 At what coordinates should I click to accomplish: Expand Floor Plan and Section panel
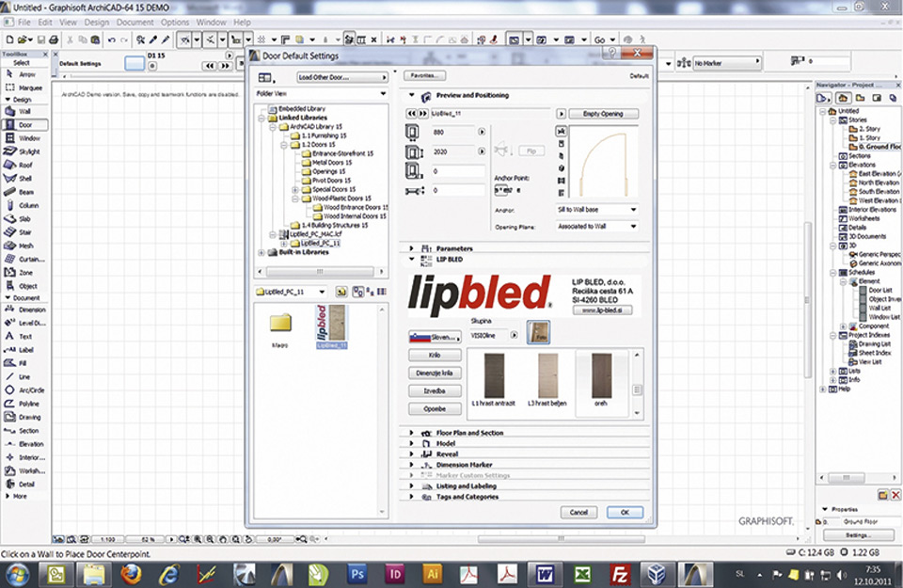point(411,433)
